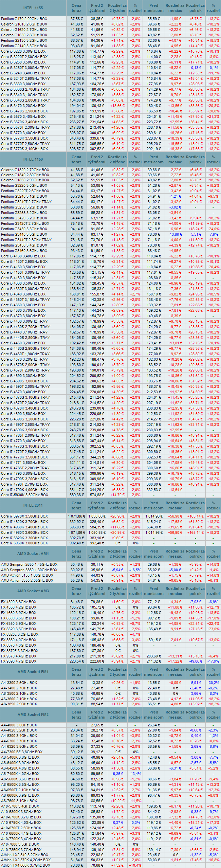
Task: Select the Core i7 4771 3,50GHz BOX row name
Action: tap(23, 463)
